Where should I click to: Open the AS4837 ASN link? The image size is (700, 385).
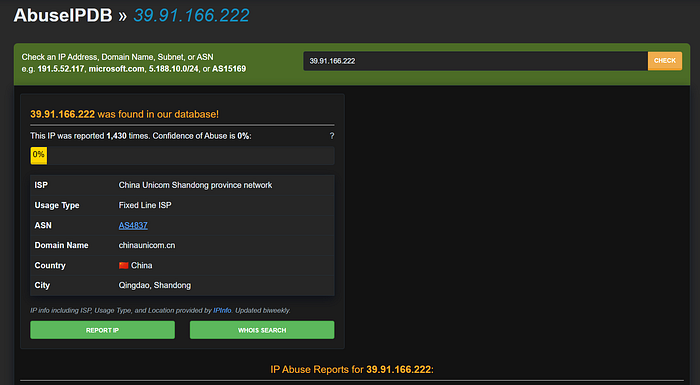pyautogui.click(x=133, y=226)
